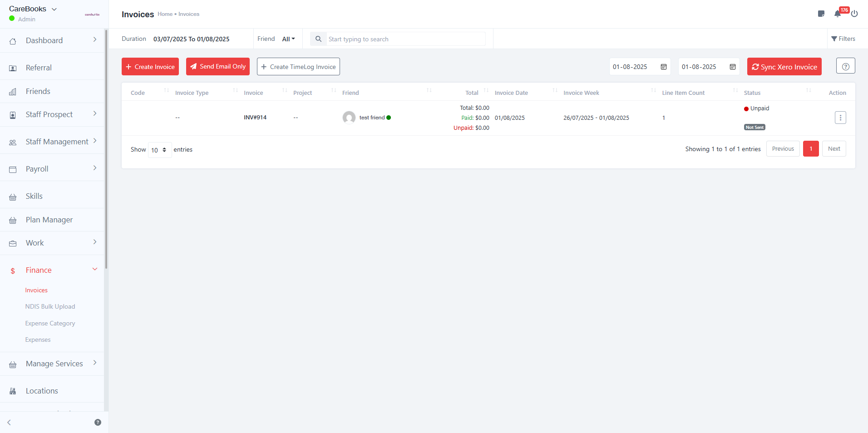Viewport: 868px width, 433px height.
Task: Open the Friend All dropdown
Action: pos(288,39)
